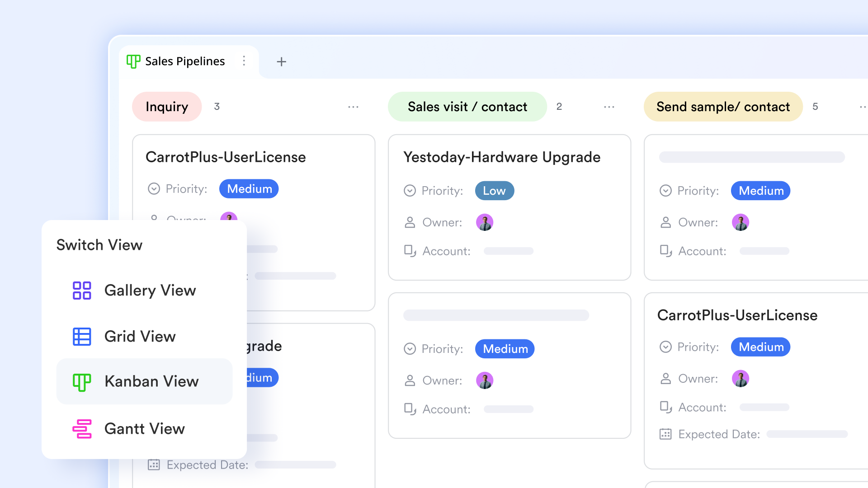Click the Inquiry column count showing 3

click(217, 107)
